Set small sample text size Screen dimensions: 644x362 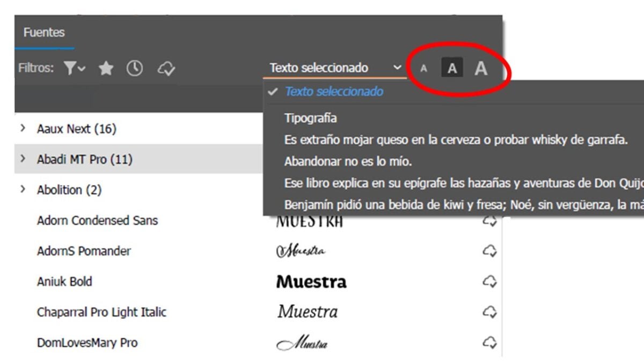423,69
